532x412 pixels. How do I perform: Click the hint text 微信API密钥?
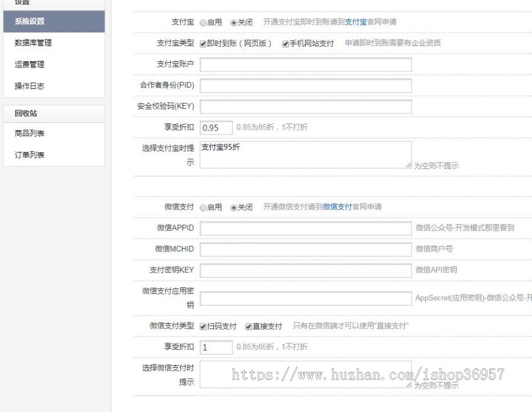click(436, 270)
